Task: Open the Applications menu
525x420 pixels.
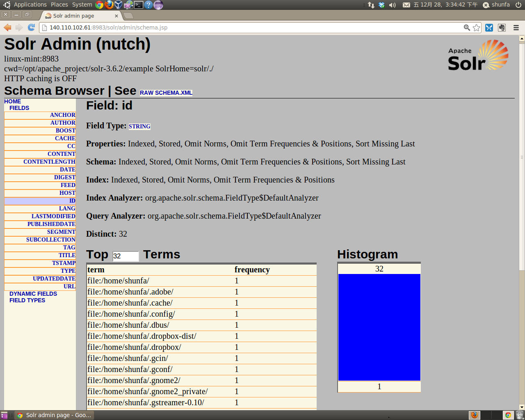Action: click(30, 5)
